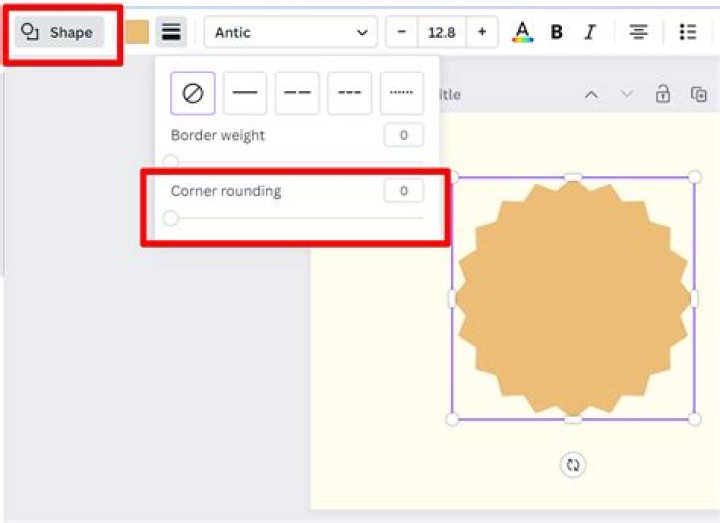This screenshot has width=720, height=523.
Task: Select the solid line border style
Action: pos(245,93)
